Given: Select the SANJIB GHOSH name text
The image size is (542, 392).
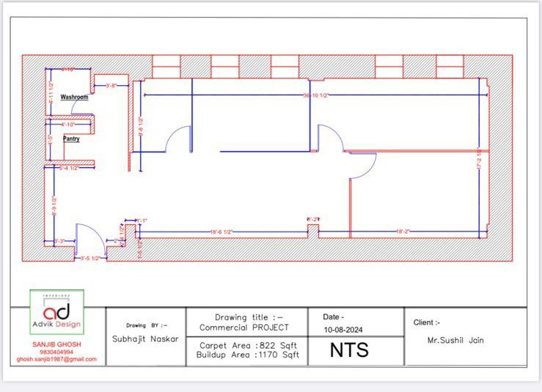Looking at the screenshot, I should 56,344.
